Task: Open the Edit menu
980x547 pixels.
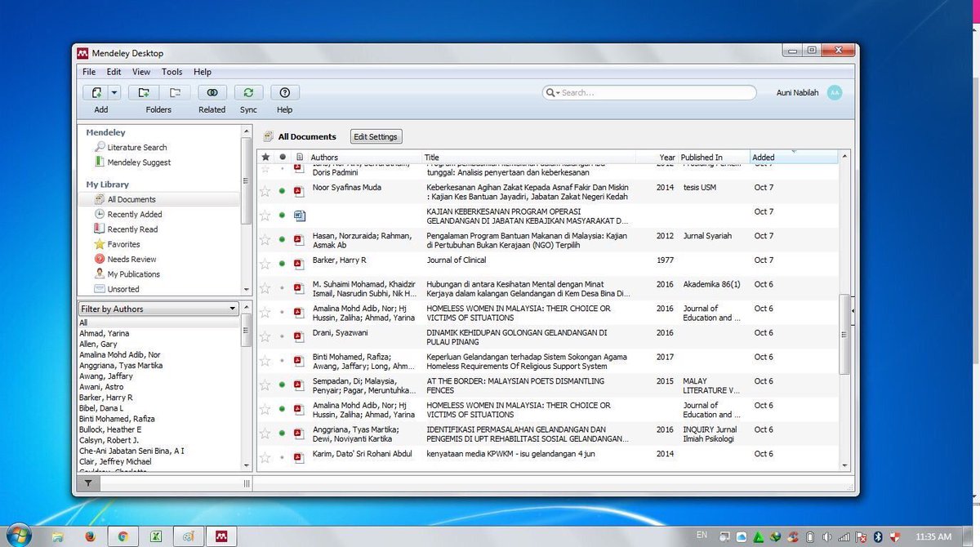Action: point(114,72)
